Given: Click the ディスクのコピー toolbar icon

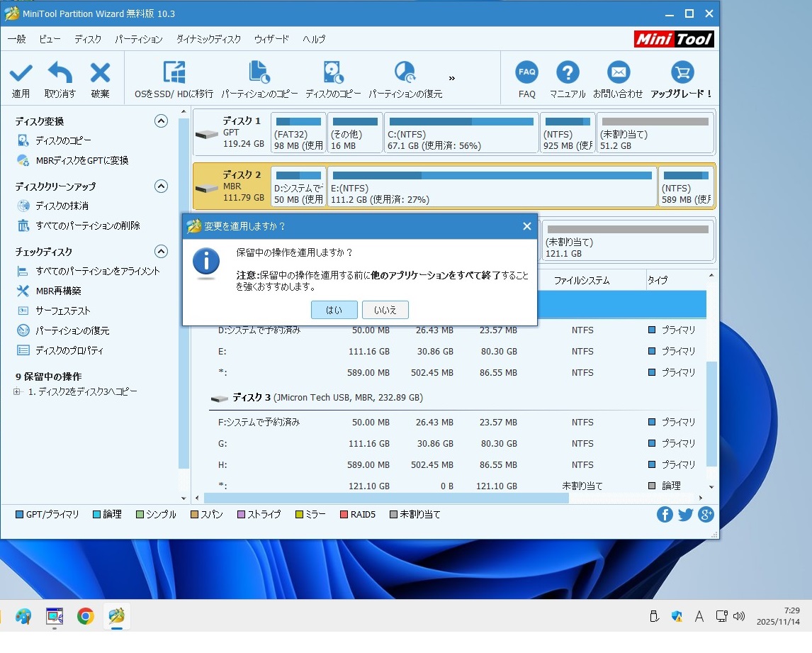Looking at the screenshot, I should pyautogui.click(x=333, y=73).
